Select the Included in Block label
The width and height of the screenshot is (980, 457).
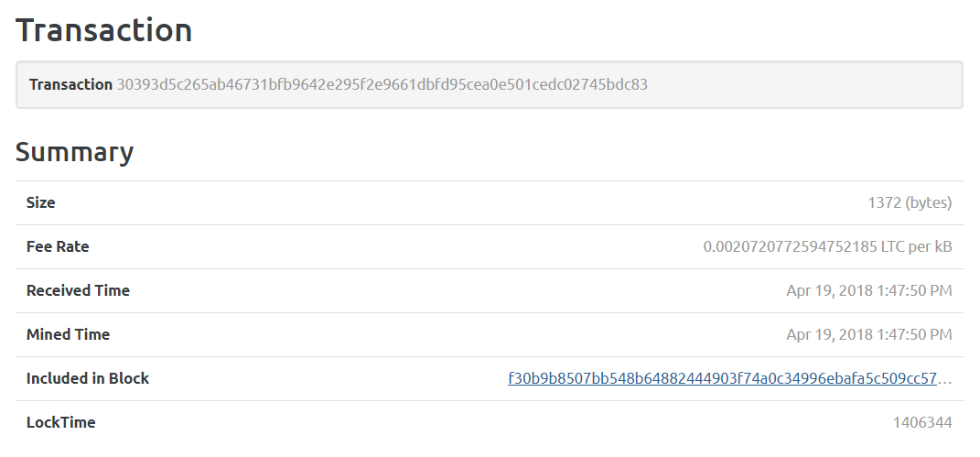[88, 378]
